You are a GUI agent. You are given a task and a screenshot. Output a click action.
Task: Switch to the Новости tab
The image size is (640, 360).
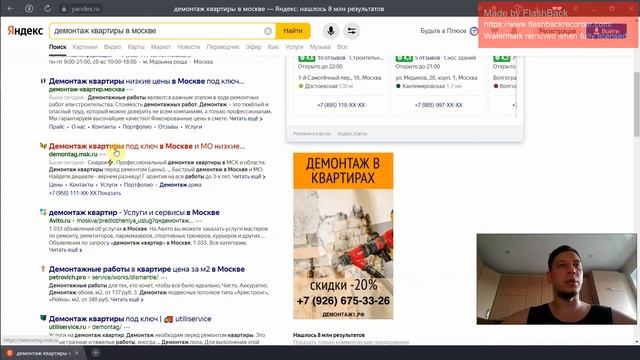coord(189,47)
